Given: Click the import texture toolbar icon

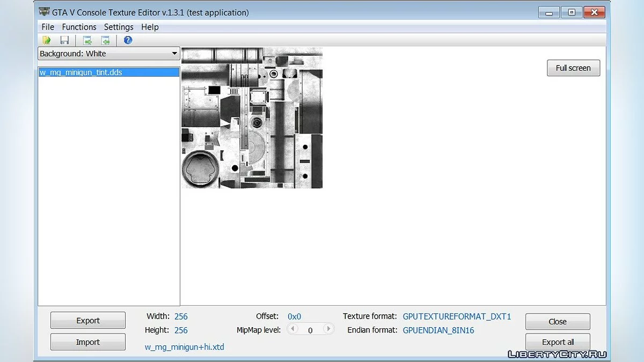Looking at the screenshot, I should pos(106,40).
